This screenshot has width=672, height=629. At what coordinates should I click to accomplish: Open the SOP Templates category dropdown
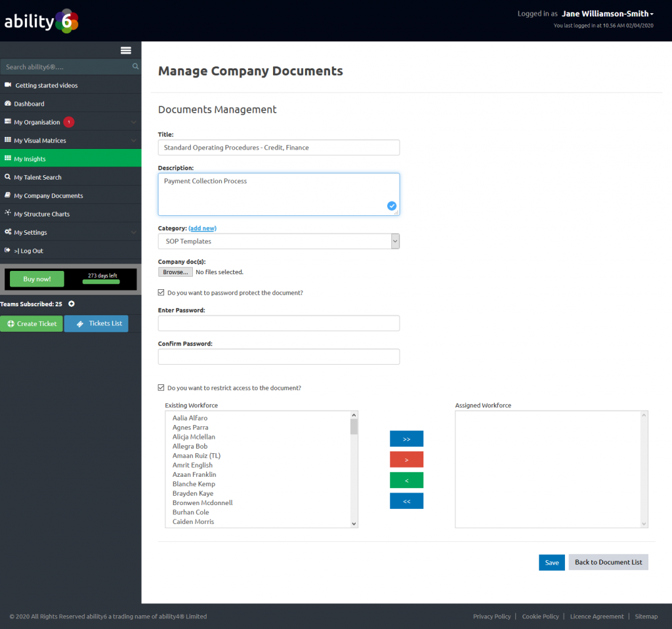point(394,241)
